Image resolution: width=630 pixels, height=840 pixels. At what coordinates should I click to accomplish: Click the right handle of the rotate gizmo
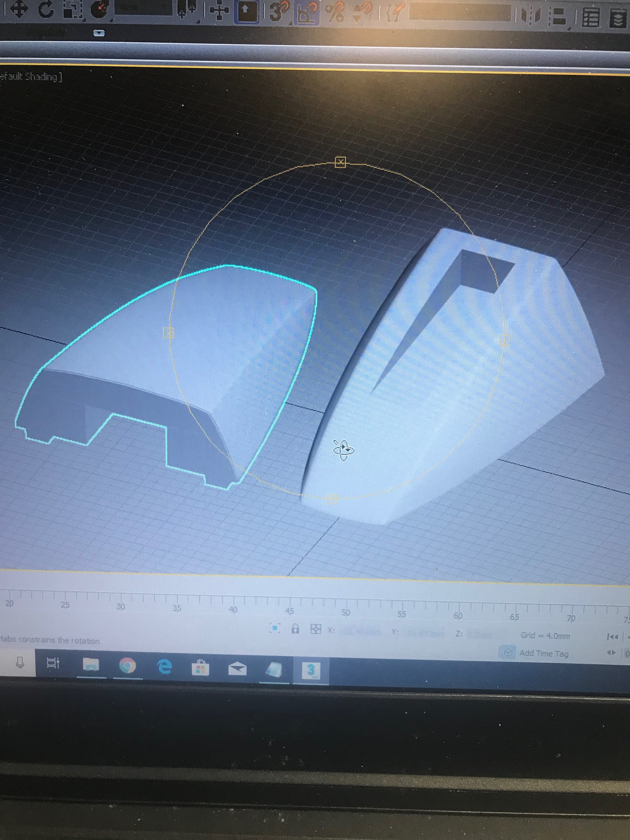[x=504, y=341]
